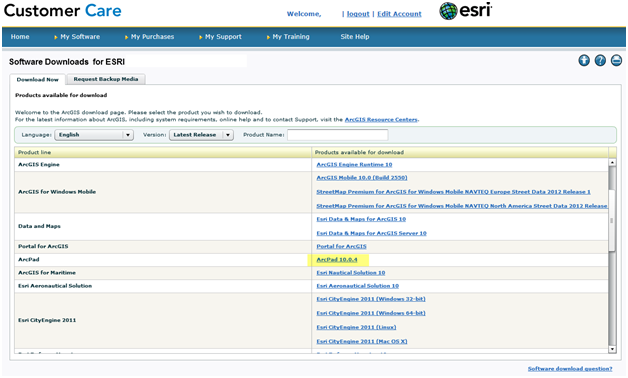Screen dimensions: 628x378
Task: Open the Portal for ArcGIS download link
Action: point(341,247)
